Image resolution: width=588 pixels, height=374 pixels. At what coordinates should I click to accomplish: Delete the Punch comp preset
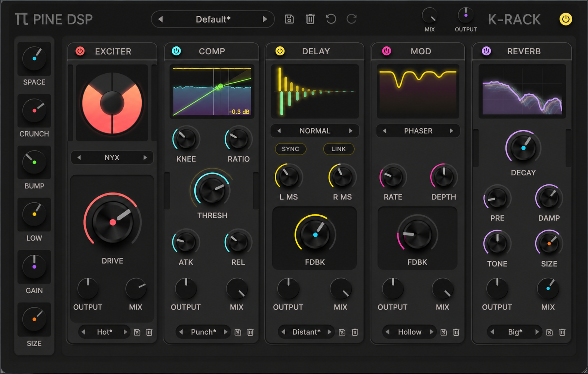tap(250, 332)
